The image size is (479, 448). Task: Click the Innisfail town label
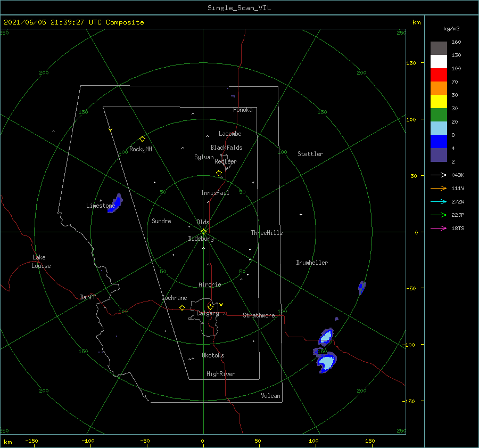pos(215,193)
